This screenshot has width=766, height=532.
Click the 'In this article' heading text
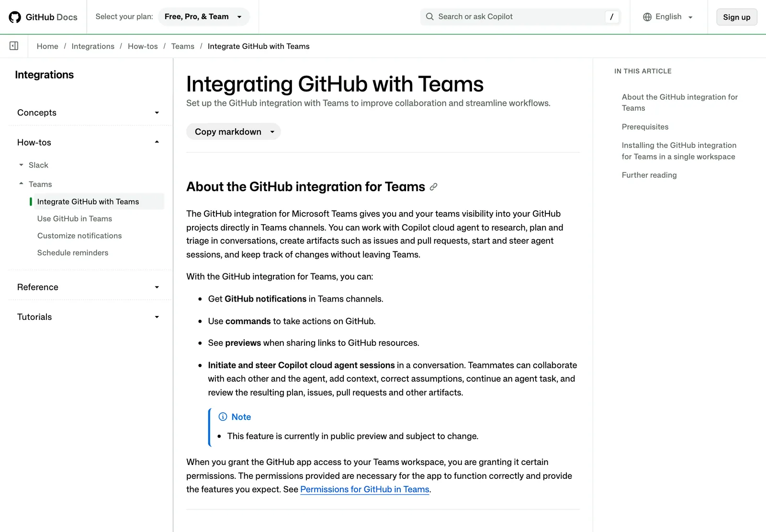point(643,71)
